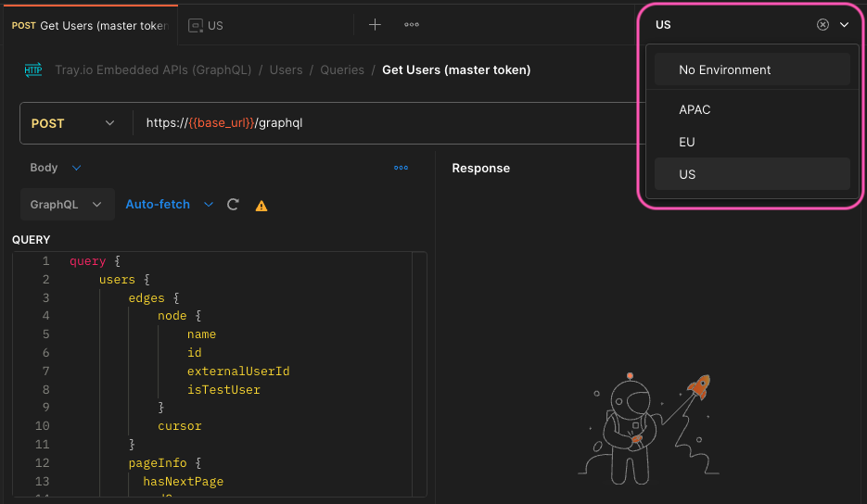Expand the POST method dropdown
The height and width of the screenshot is (504, 867).
click(x=76, y=123)
